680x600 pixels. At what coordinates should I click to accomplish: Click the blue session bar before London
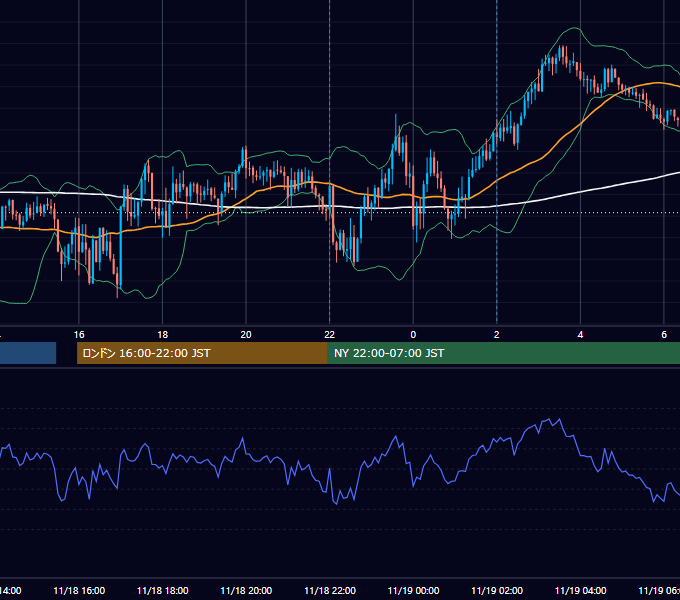[28, 353]
